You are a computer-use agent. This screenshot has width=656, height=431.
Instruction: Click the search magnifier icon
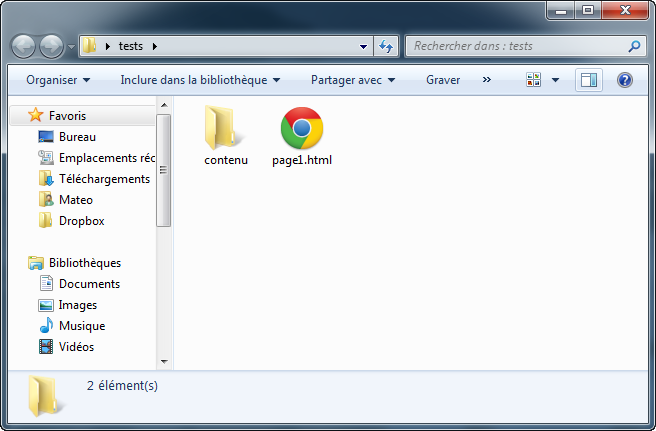click(634, 46)
